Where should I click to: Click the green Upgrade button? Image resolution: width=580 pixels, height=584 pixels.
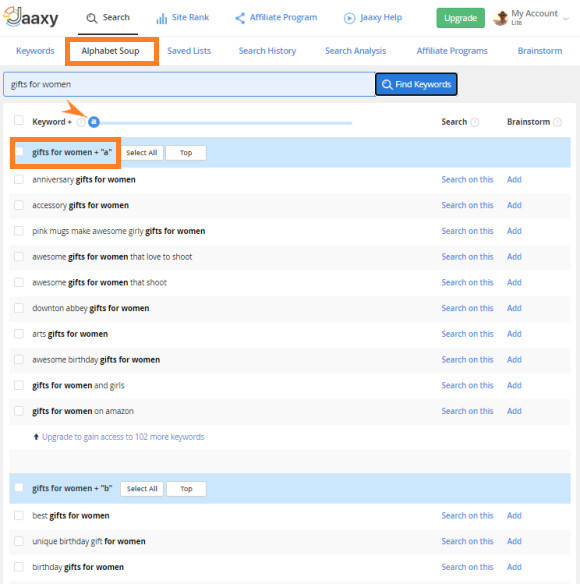(460, 18)
